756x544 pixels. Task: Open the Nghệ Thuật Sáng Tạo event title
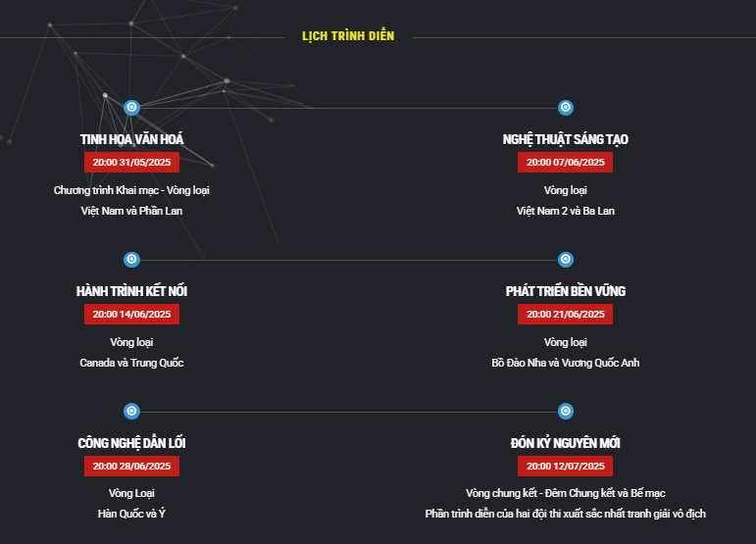pyautogui.click(x=566, y=140)
